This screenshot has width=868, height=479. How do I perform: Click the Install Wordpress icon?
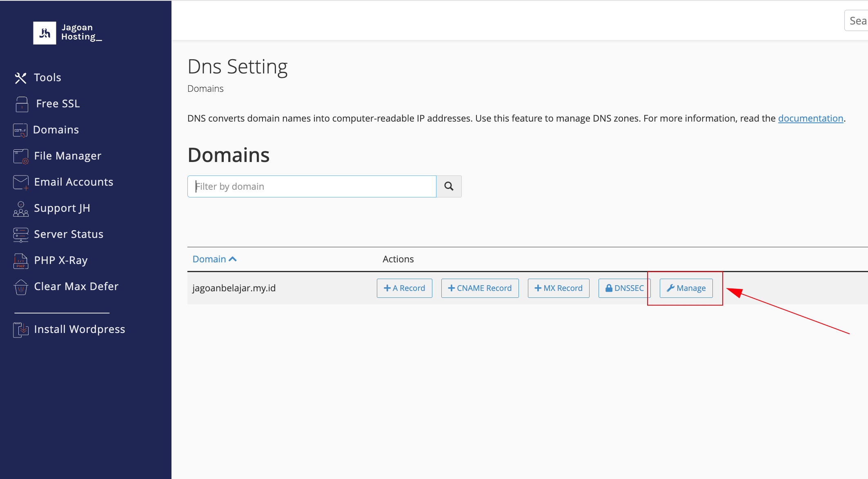click(x=21, y=330)
